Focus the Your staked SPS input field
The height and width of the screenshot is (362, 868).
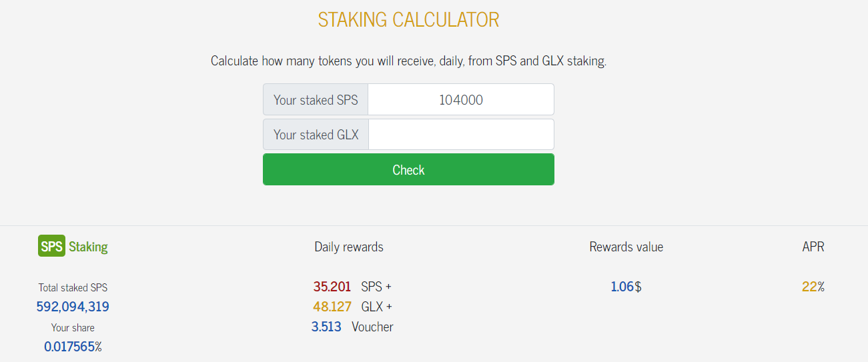pos(461,99)
